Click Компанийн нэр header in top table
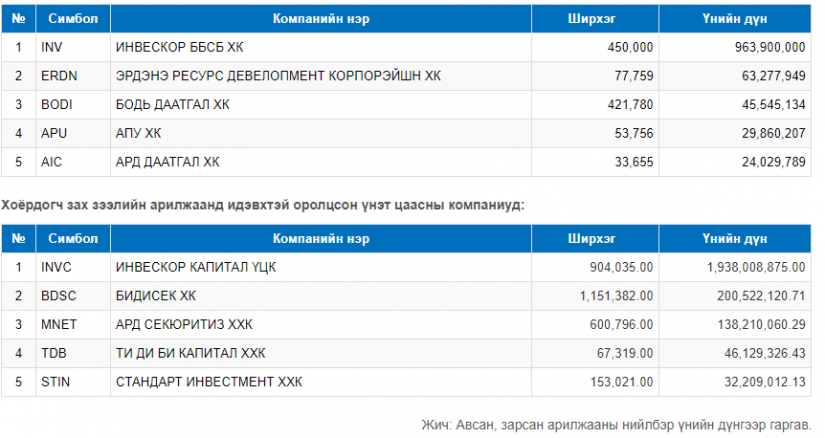The height and width of the screenshot is (438, 825). 321,19
